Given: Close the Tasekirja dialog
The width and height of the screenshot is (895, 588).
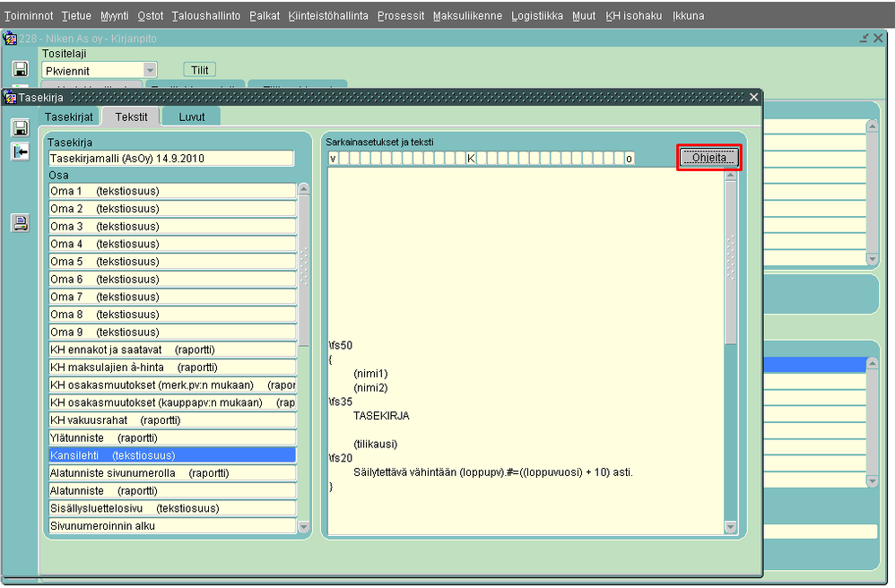Looking at the screenshot, I should [x=753, y=98].
